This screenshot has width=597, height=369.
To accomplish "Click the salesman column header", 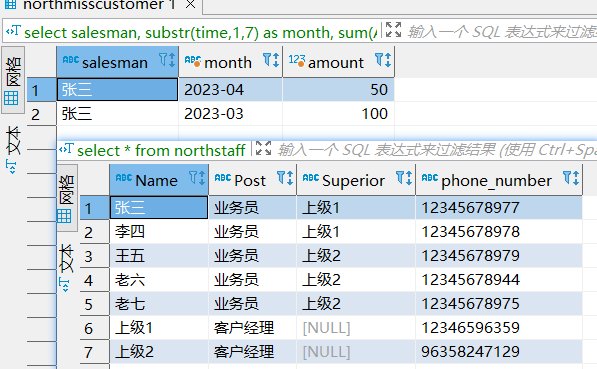I will [x=118, y=62].
